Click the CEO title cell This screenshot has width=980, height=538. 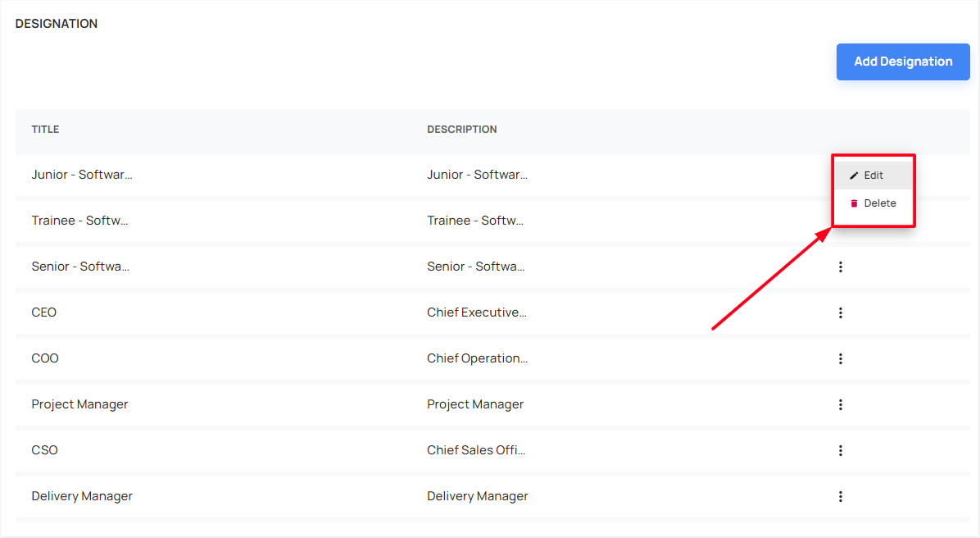(x=43, y=312)
